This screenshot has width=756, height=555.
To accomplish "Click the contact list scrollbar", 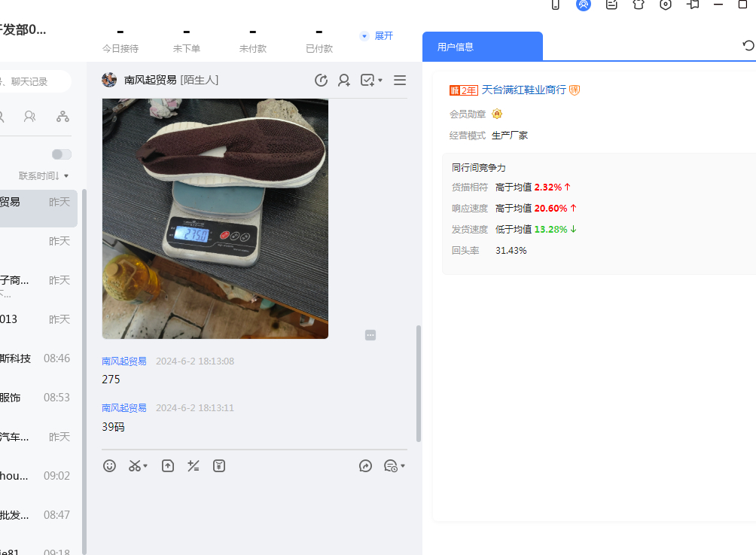I will point(84,371).
